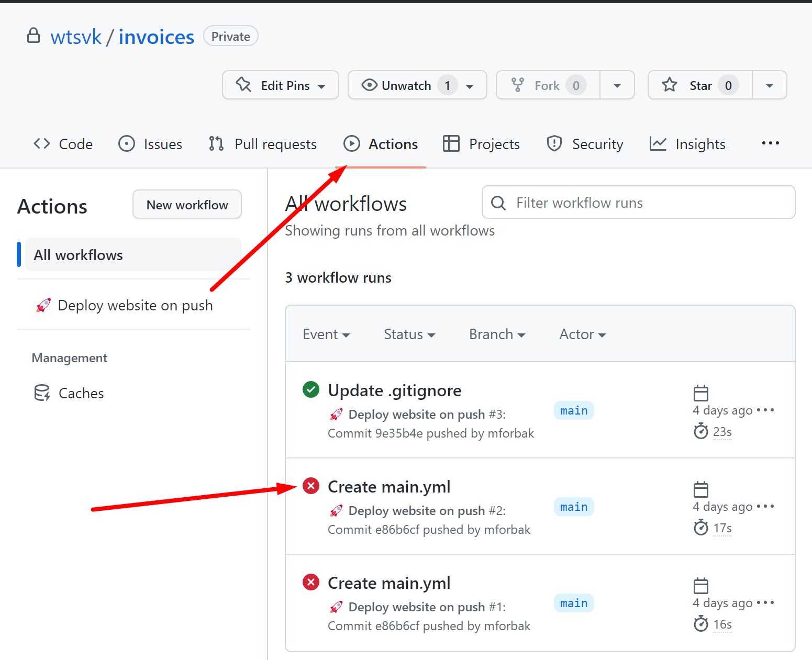
Task: Click the 17s duration text
Action: pyautogui.click(x=722, y=528)
